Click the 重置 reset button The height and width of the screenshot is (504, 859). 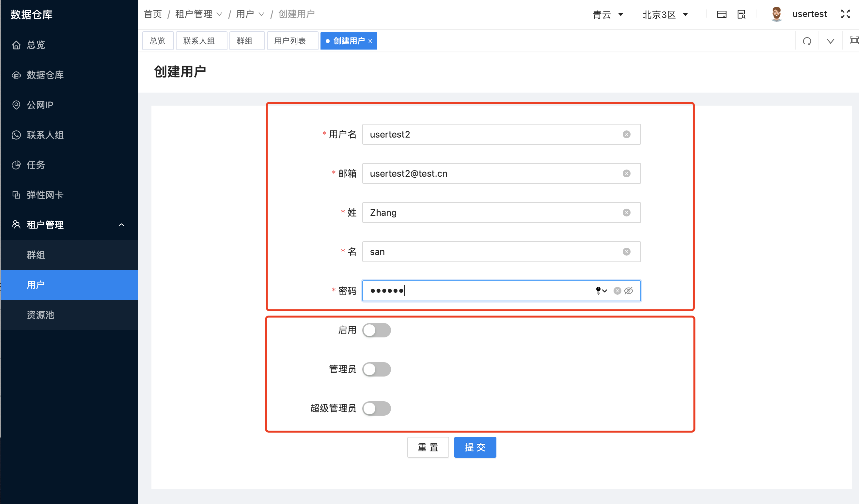pos(428,447)
